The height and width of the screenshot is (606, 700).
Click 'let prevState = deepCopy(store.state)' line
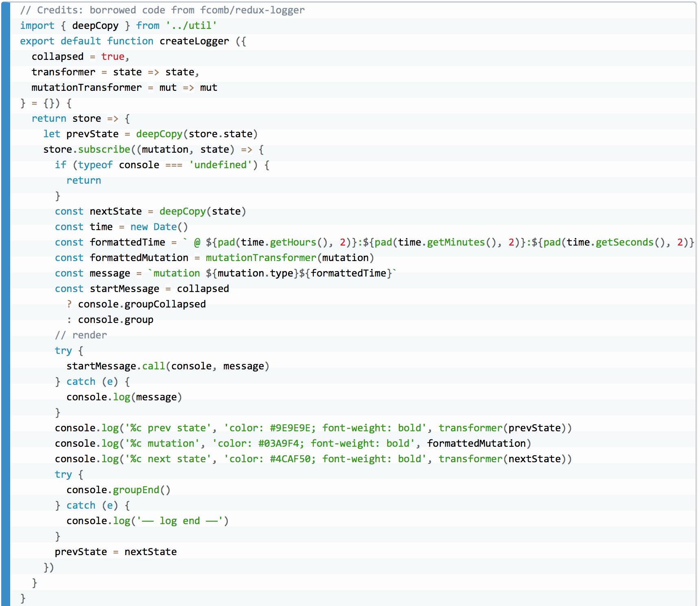click(x=151, y=134)
